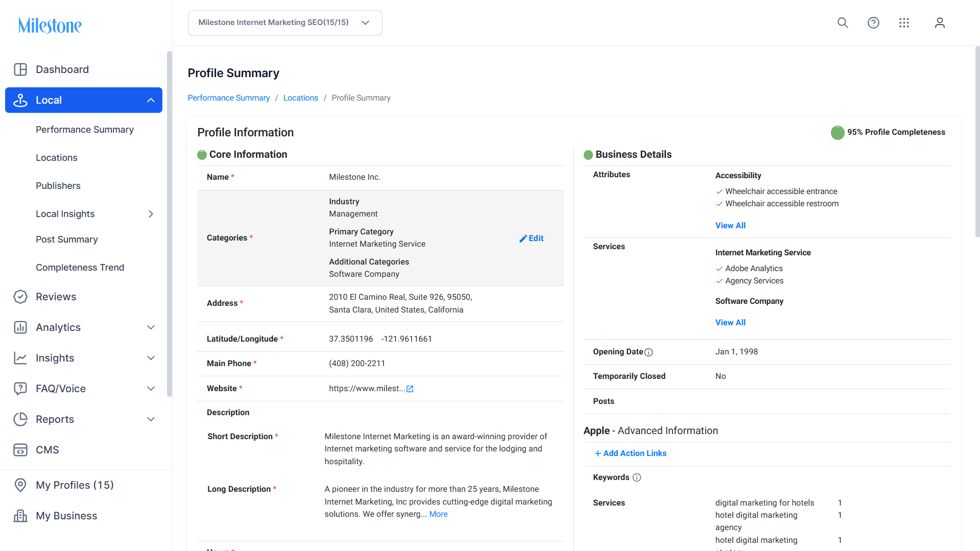Click Performance Summary breadcrumb link
Viewport: 980px width, 551px height.
point(229,98)
